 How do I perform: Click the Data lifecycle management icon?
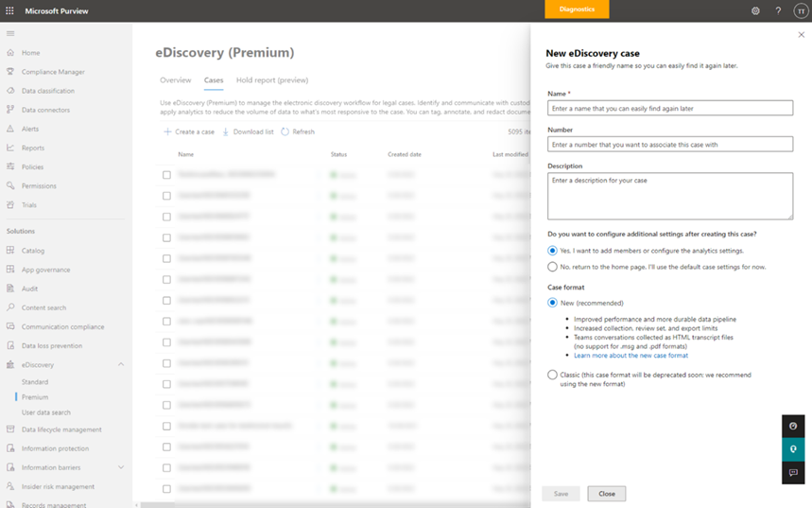coord(10,429)
